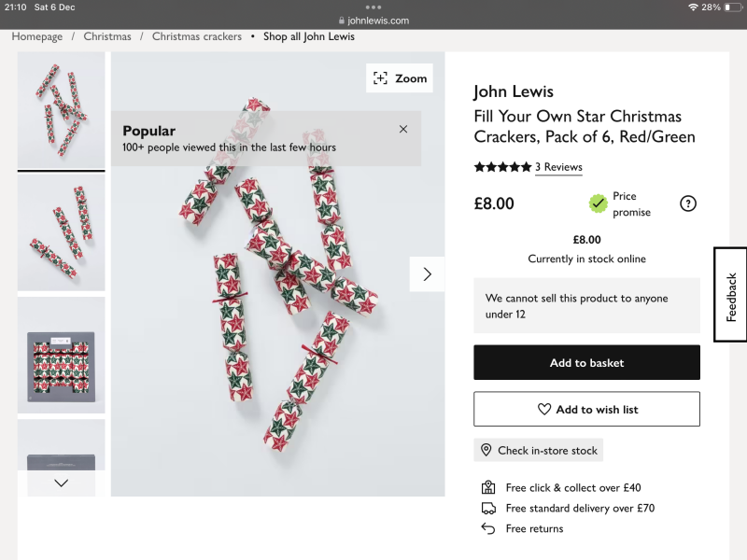The image size is (747, 560).
Task: Open Christmas crackers breadcrumb
Action: tap(197, 36)
